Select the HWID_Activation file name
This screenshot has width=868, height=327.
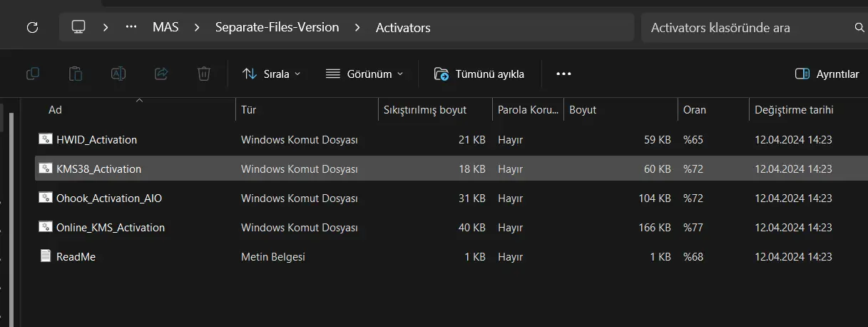coord(96,140)
